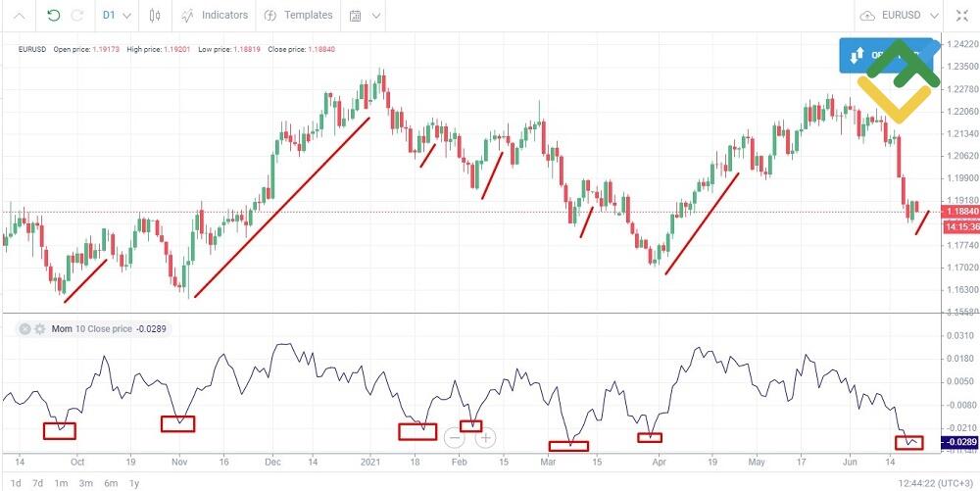The width and height of the screenshot is (980, 491).
Task: Click the calendar chart icon in toolbar
Action: [x=355, y=16]
